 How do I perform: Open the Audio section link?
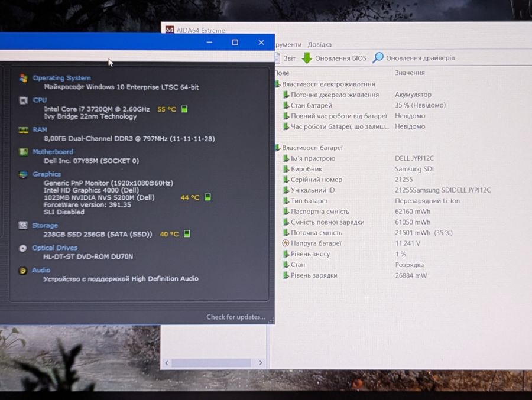[x=41, y=270]
